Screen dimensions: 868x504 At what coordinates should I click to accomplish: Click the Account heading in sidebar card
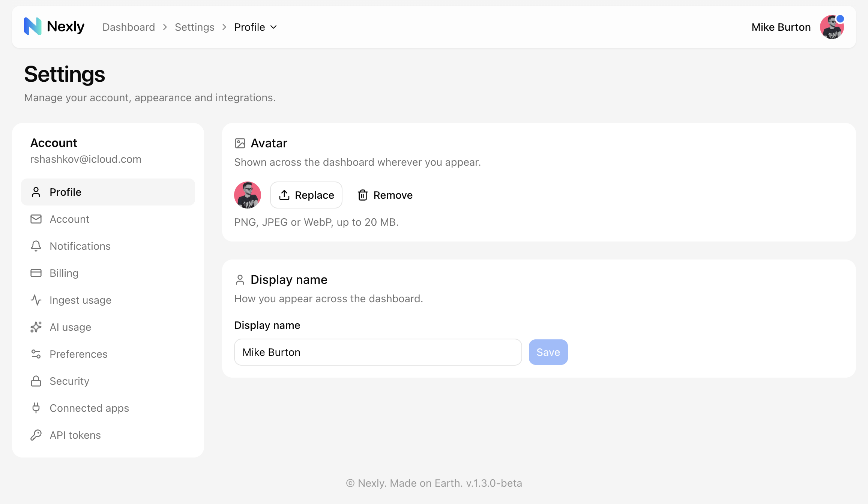pos(54,143)
